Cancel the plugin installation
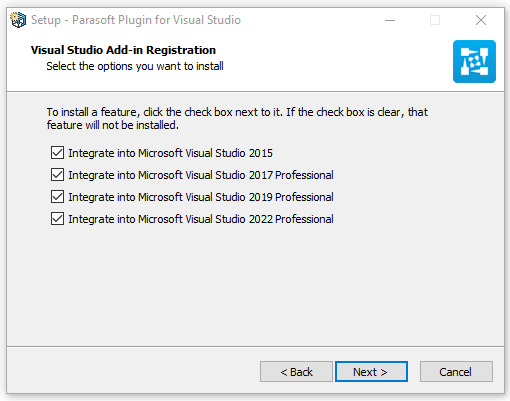 456,372
